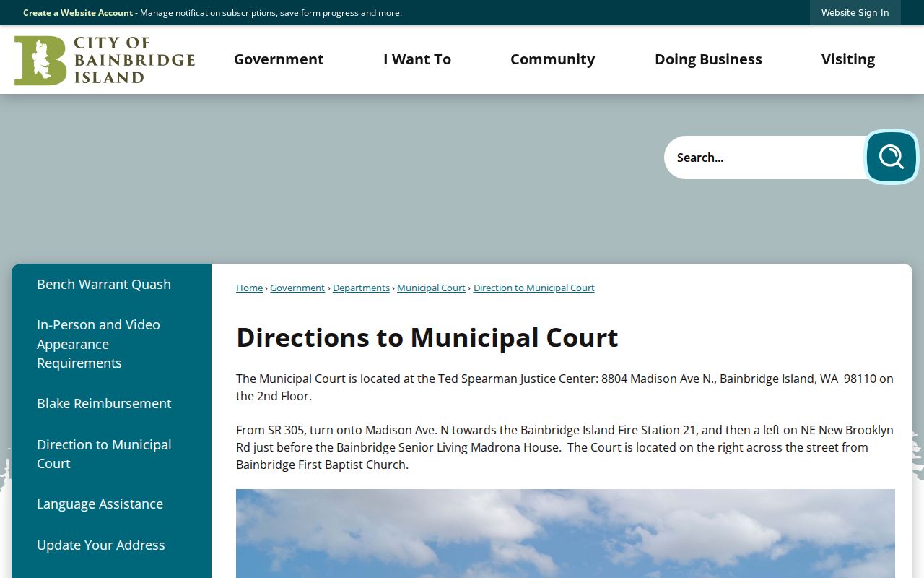924x578 pixels.
Task: Open the Community menu
Action: point(553,59)
